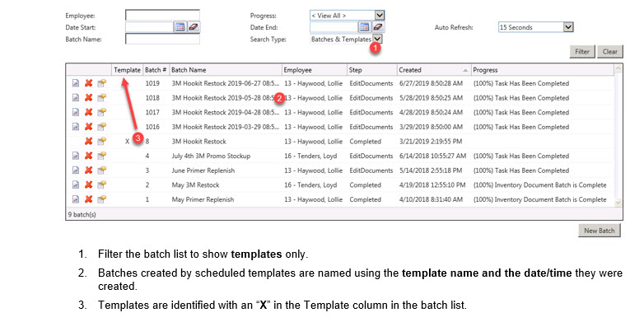Focus the Employee input field

click(162, 16)
